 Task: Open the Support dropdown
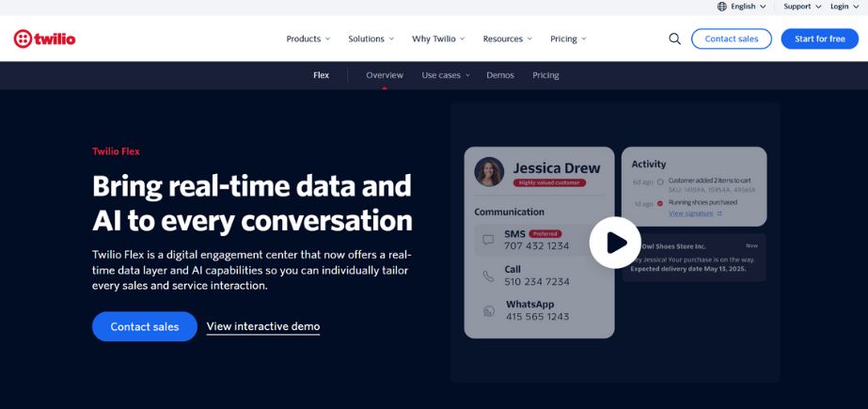802,7
